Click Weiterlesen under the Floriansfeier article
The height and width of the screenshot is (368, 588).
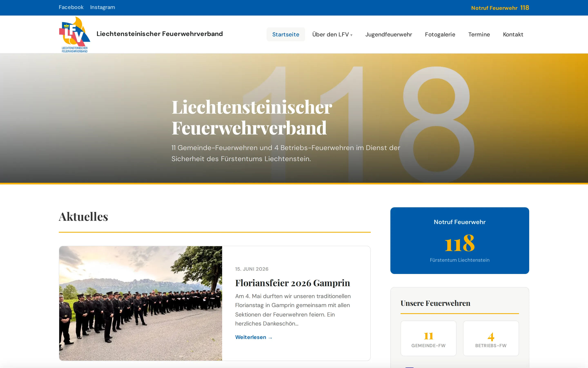tap(254, 337)
